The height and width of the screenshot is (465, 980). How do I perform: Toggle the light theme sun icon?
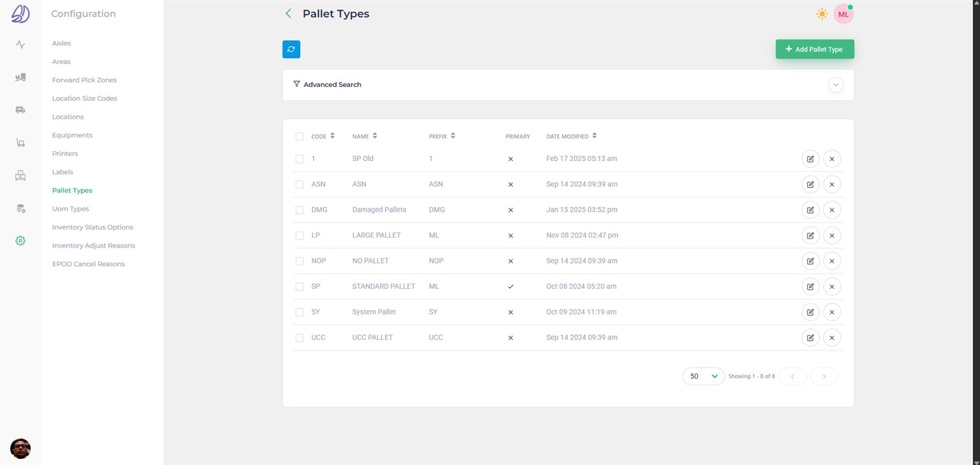tap(822, 14)
